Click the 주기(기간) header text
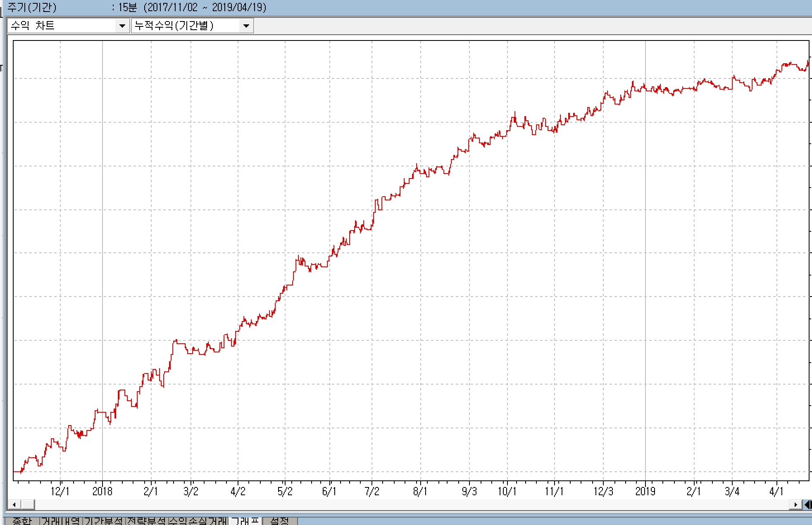 [32, 7]
